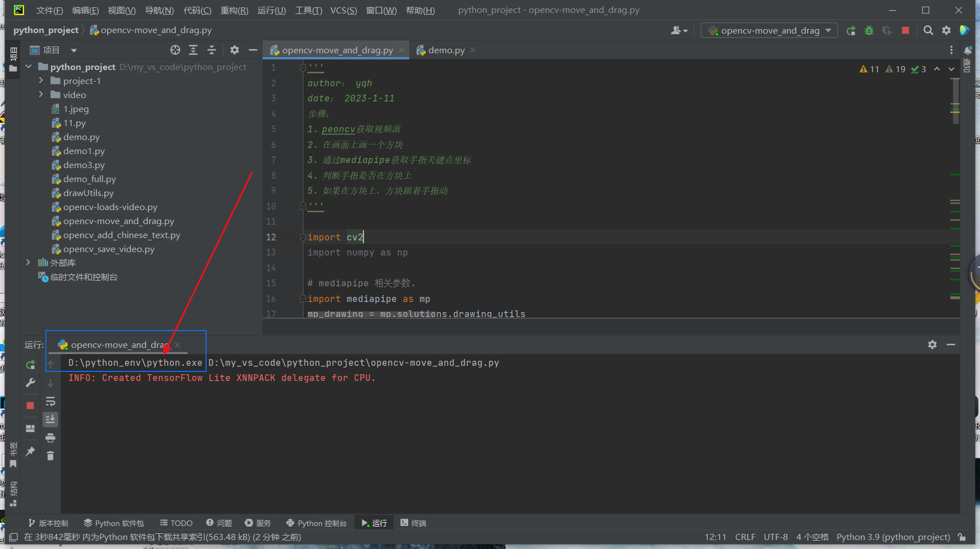The image size is (980, 549).
Task: Stop the running Python process
Action: 30,406
